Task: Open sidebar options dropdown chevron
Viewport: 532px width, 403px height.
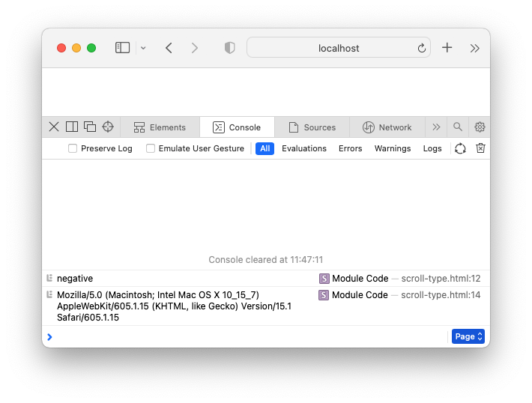Action: click(x=143, y=48)
